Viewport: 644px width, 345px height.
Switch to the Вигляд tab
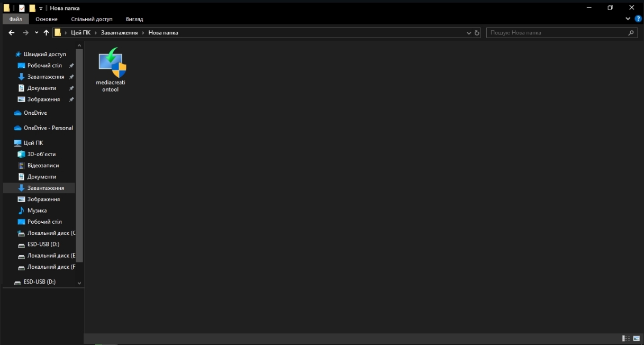pos(134,19)
